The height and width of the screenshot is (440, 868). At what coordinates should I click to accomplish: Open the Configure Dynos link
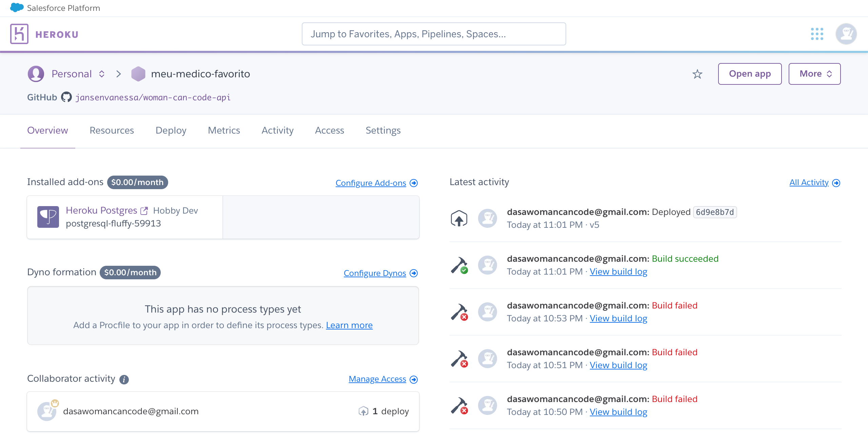tap(375, 273)
